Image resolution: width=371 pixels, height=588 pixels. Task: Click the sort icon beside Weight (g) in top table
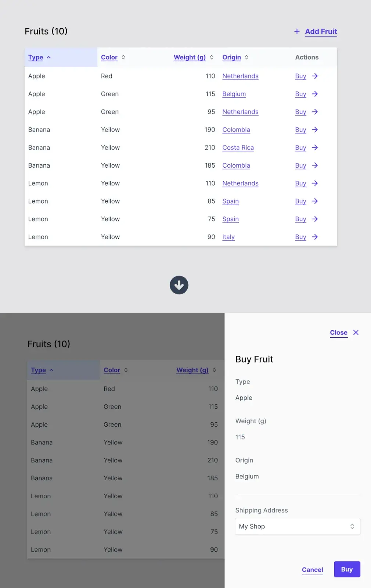click(212, 57)
